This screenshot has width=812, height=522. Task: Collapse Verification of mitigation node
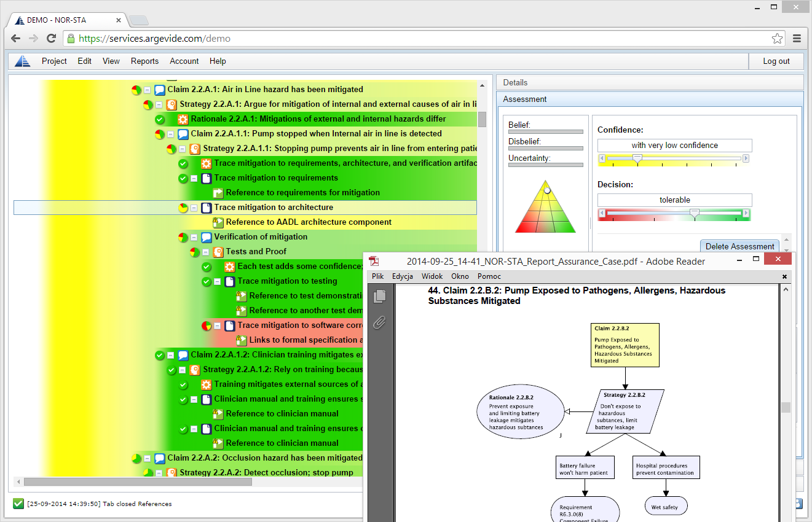194,237
